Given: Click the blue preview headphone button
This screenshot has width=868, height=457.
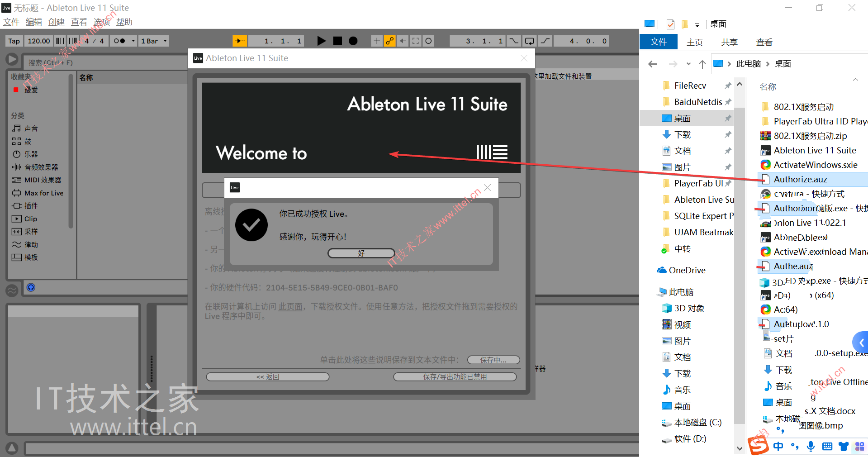Looking at the screenshot, I should tap(31, 287).
